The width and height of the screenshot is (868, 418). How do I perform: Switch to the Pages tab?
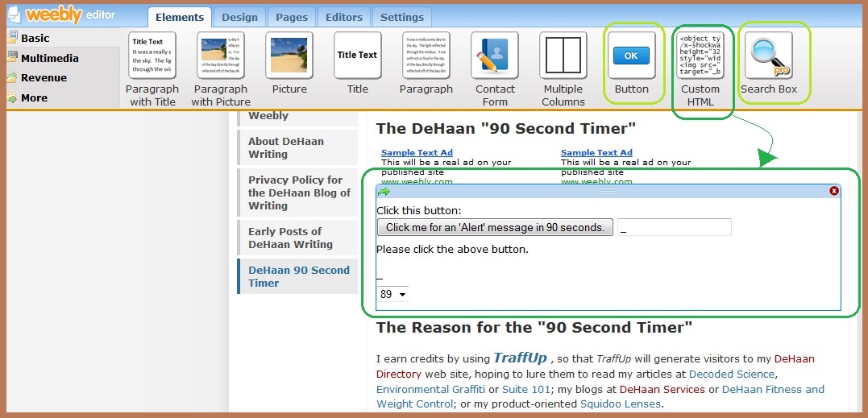(x=292, y=17)
